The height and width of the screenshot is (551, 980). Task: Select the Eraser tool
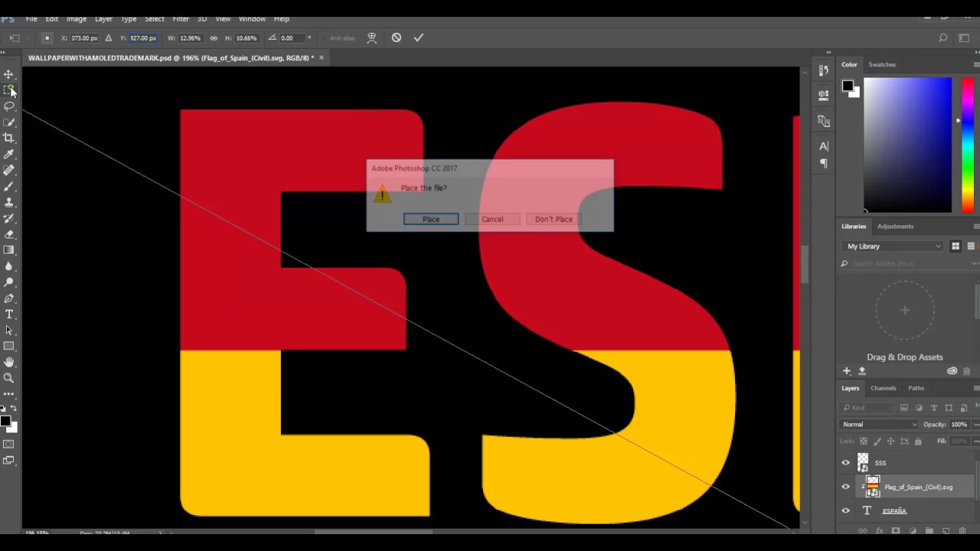tap(8, 235)
